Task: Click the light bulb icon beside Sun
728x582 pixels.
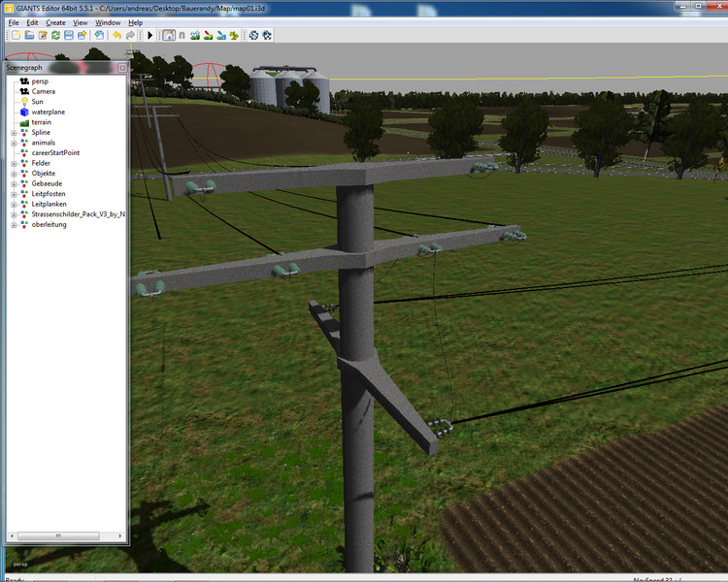Action: 24,102
